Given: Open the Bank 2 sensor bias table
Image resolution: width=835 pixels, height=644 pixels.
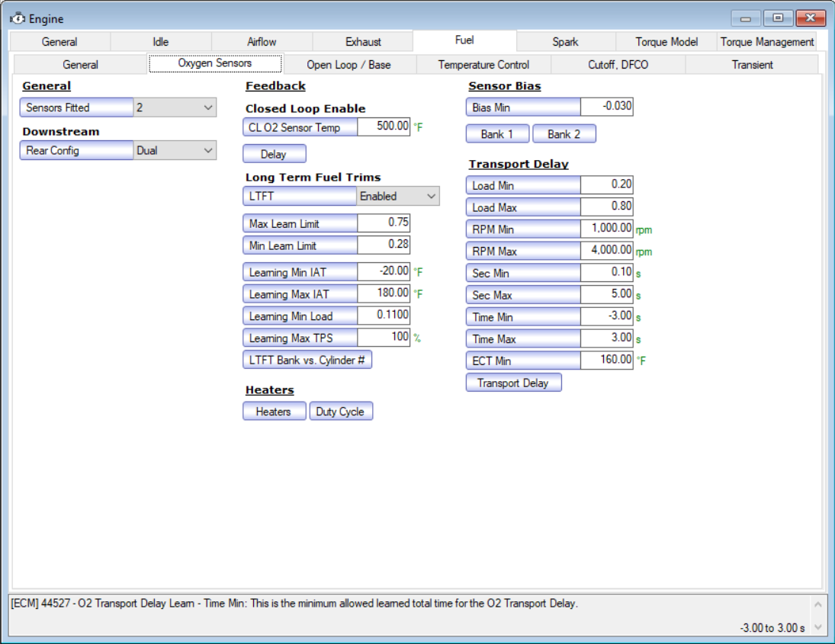Looking at the screenshot, I should 564,134.
